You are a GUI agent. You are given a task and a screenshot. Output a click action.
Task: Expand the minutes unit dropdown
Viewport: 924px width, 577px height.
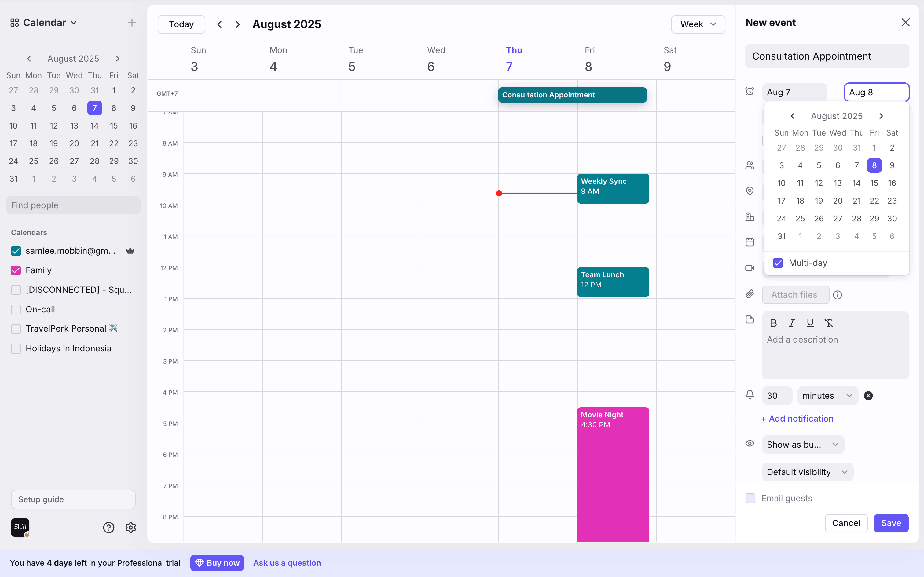click(827, 396)
